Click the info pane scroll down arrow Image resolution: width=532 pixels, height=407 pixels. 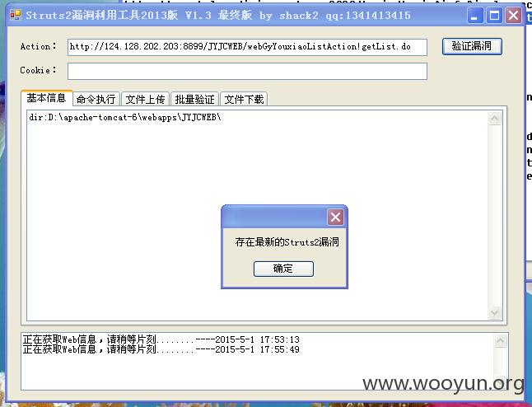[x=494, y=312]
